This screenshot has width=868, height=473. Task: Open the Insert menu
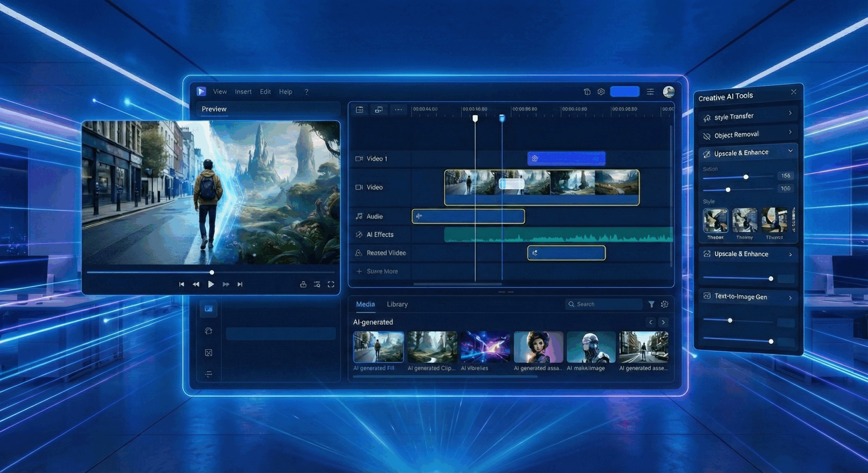243,92
